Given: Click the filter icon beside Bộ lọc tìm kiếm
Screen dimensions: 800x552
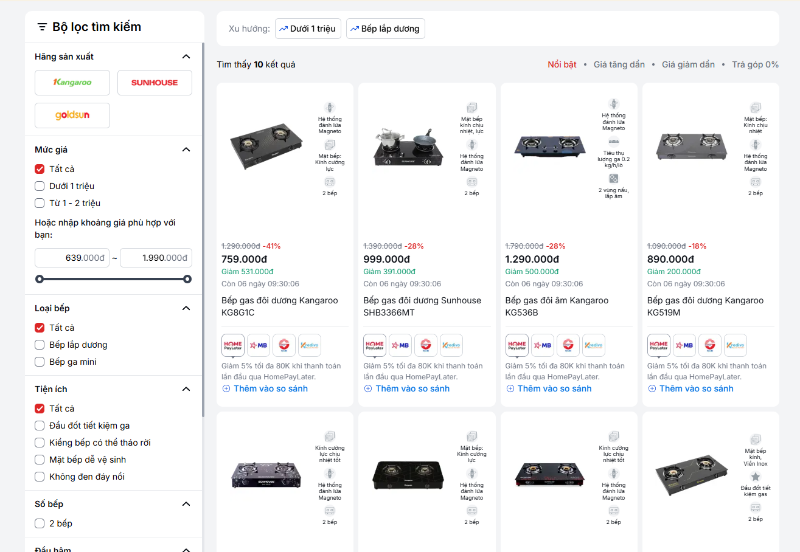Looking at the screenshot, I should (x=42, y=27).
